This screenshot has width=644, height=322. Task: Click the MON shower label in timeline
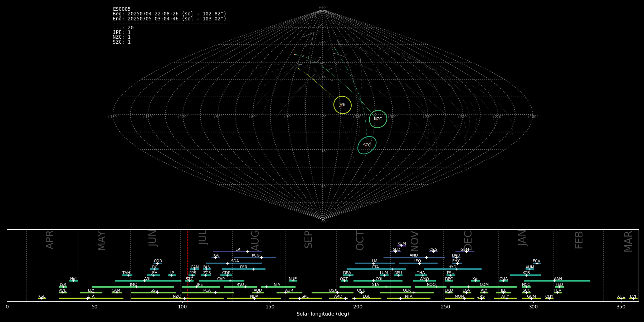pos(459,297)
